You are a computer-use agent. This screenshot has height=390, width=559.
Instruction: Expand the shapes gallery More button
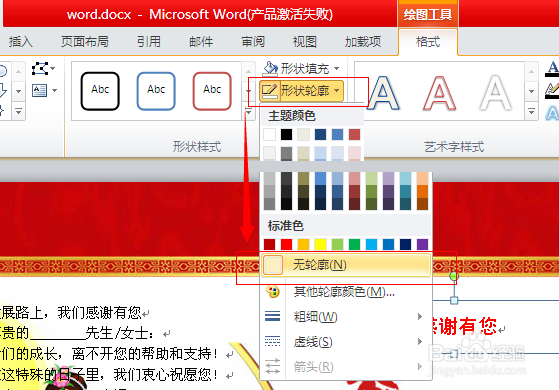pos(19,112)
